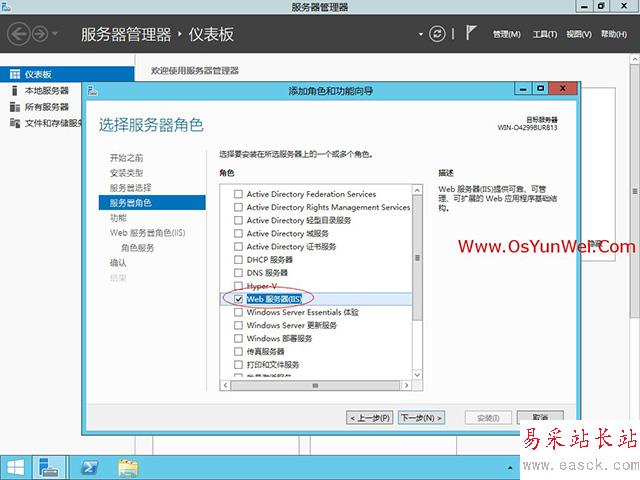Select the 服务器角色 wizard step

(152, 202)
